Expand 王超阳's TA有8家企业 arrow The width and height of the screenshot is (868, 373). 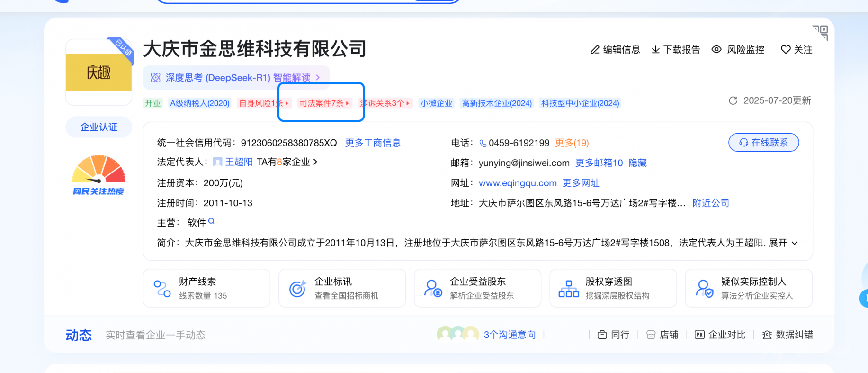pos(315,162)
